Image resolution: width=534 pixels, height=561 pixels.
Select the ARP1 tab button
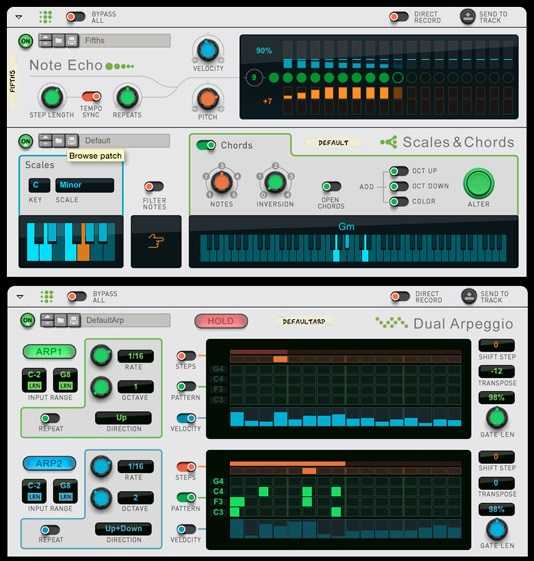(x=49, y=352)
